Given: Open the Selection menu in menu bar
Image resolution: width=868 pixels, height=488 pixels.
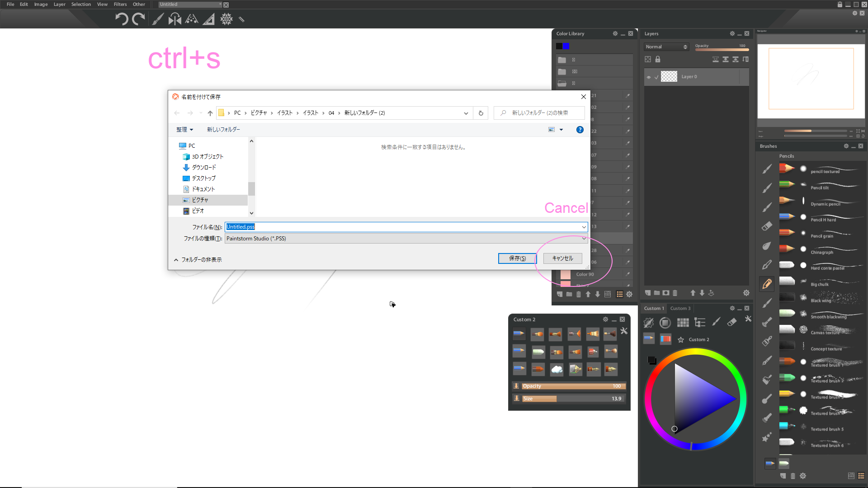Looking at the screenshot, I should (x=80, y=4).
